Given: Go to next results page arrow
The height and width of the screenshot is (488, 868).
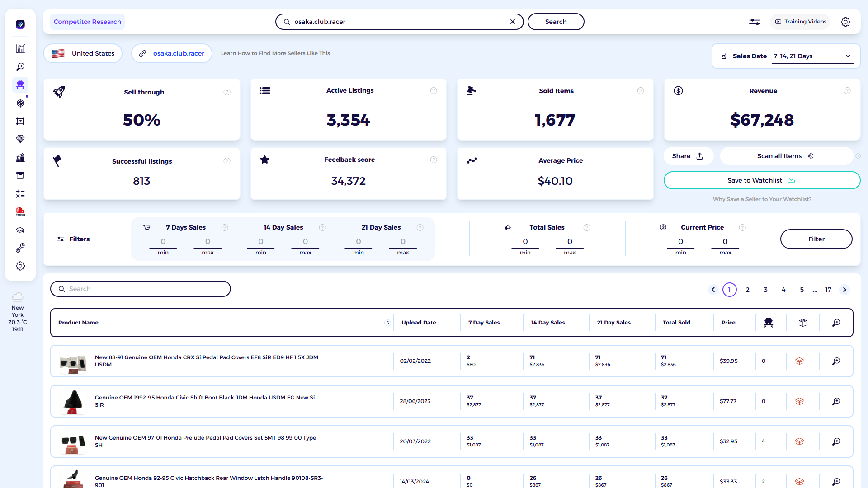Looking at the screenshot, I should [844, 290].
